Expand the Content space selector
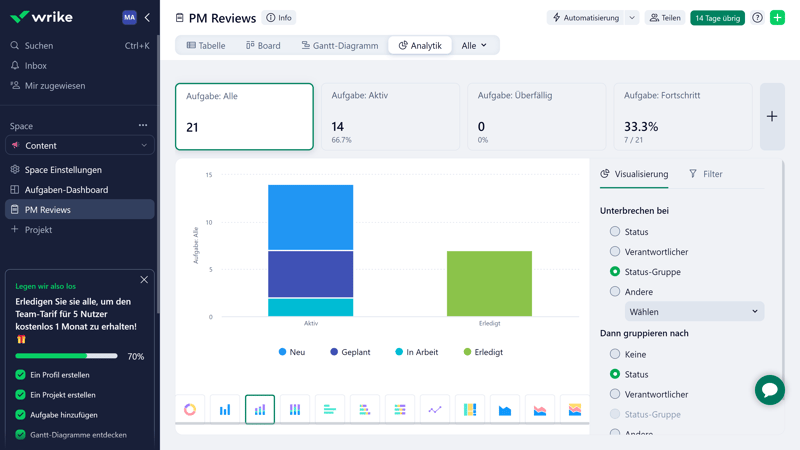 80,146
